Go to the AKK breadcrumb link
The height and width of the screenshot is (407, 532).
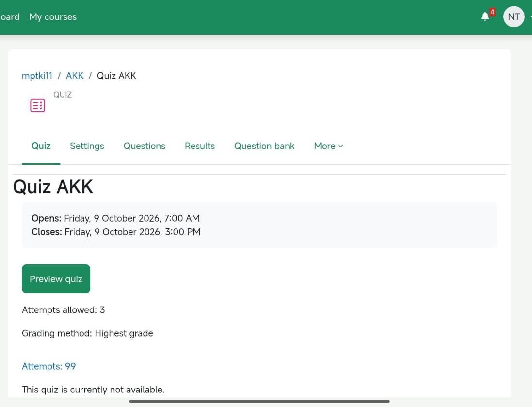[75, 76]
